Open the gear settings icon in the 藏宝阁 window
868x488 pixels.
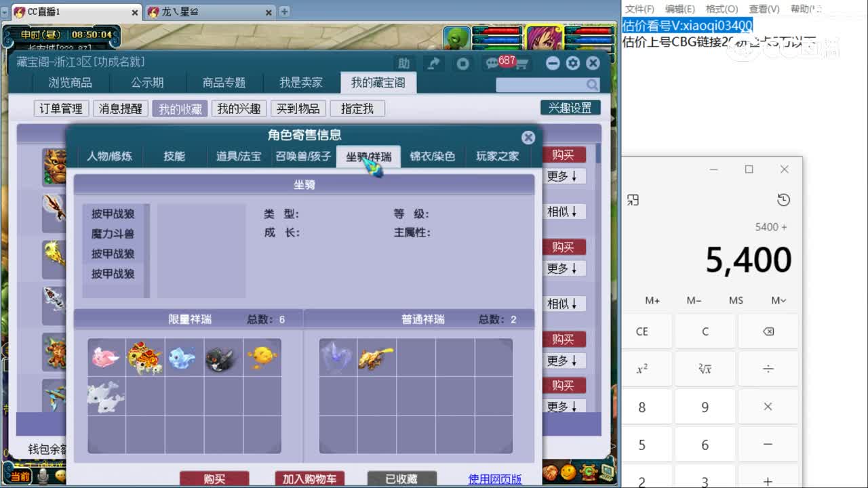[x=573, y=62]
